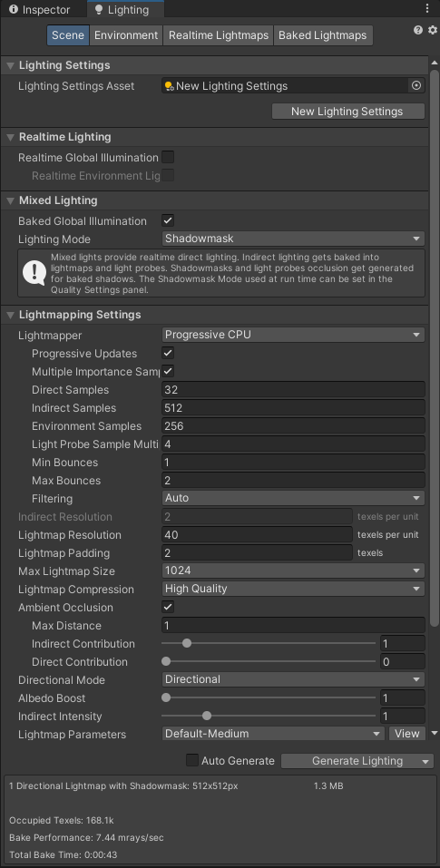Open the Lighting Mode Shadowmask dropdown
This screenshot has width=440, height=868.
point(293,239)
